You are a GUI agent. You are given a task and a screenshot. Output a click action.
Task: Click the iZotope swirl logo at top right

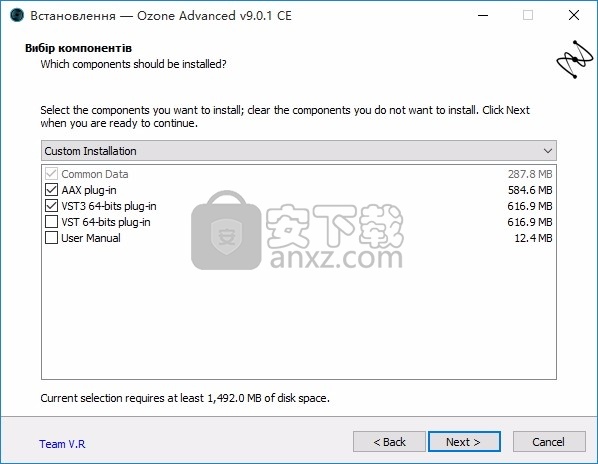pos(575,59)
